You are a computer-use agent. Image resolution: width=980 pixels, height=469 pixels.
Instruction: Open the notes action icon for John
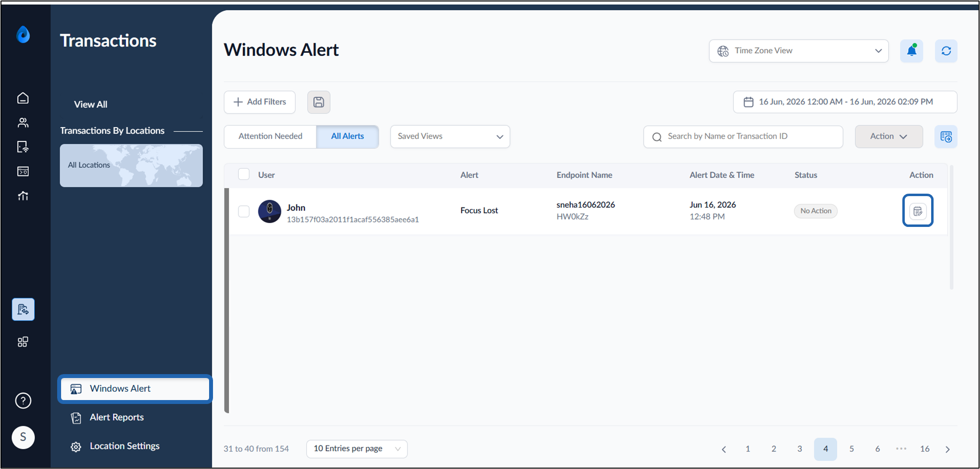918,211
